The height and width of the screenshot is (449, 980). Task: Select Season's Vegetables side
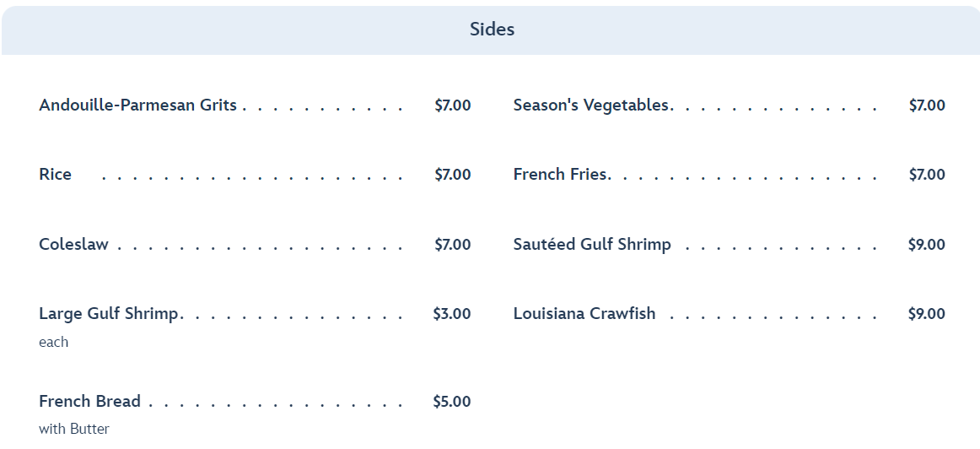click(590, 105)
